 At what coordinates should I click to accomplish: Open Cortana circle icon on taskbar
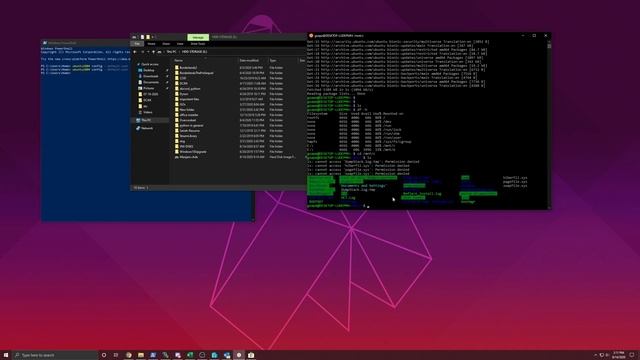[x=104, y=355]
